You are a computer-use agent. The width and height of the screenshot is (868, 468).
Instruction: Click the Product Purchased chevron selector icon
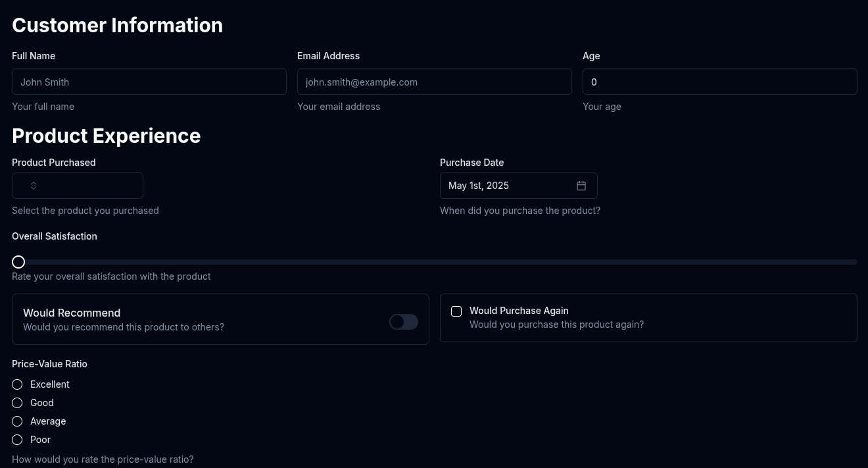pos(34,186)
